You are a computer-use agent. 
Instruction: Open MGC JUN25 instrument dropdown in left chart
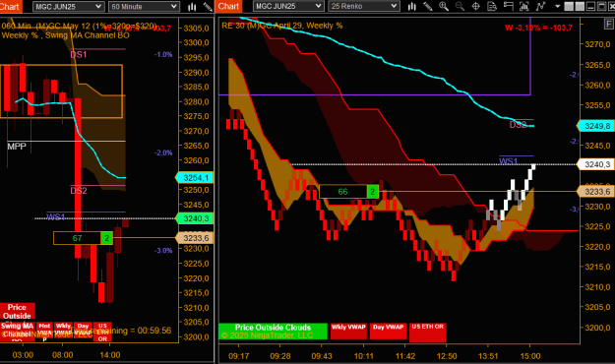(68, 7)
